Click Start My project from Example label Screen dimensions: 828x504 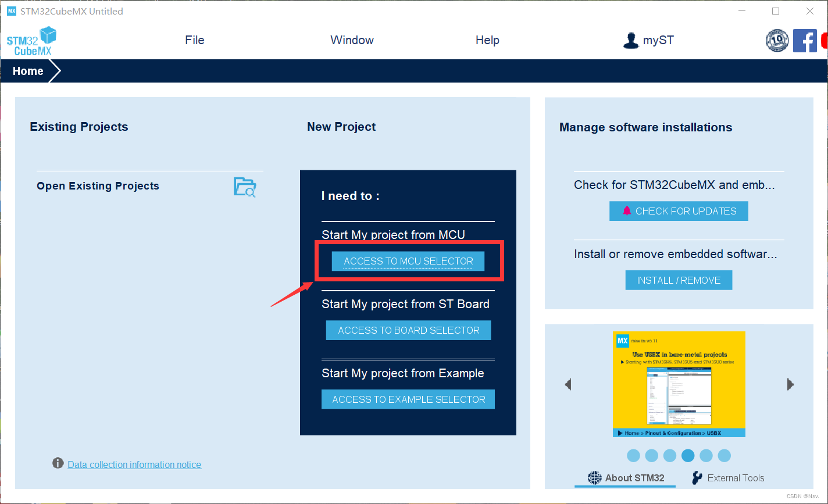(403, 373)
